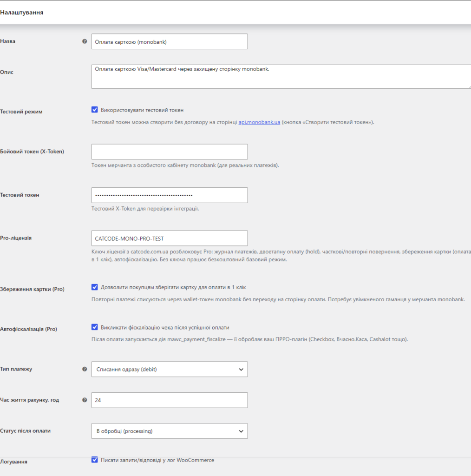Toggle Викликати фіскалізацію чека checkbox

coord(95,327)
